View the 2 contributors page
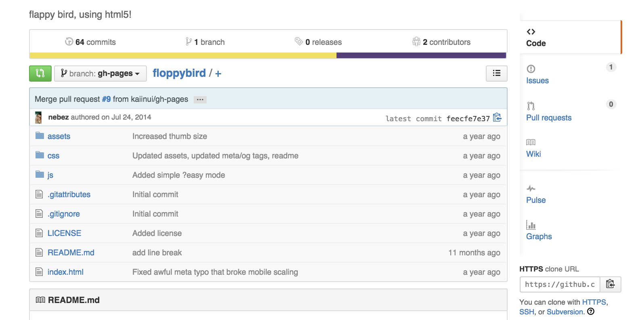 [441, 42]
